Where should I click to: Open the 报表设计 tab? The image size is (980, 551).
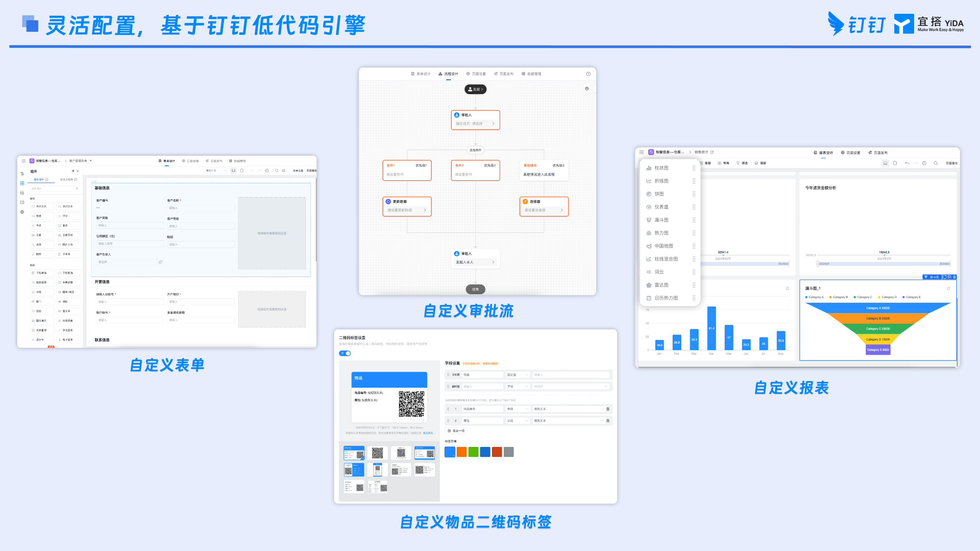coord(823,153)
